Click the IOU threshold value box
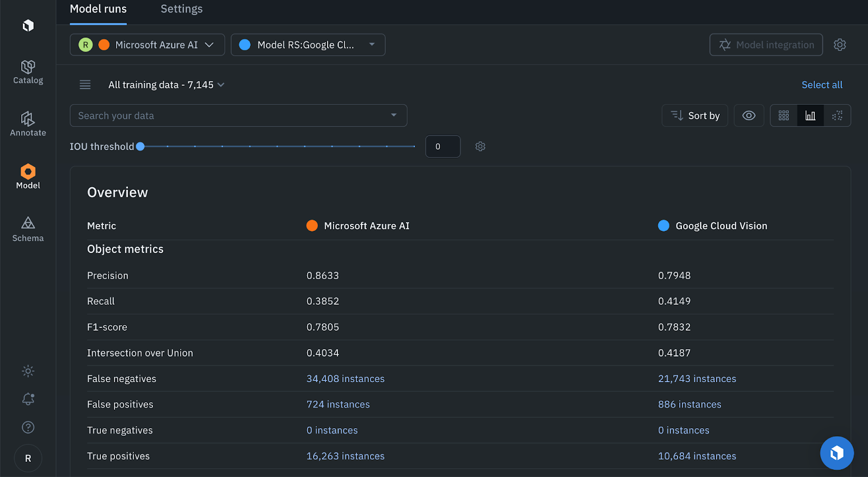The image size is (868, 477). 443,146
